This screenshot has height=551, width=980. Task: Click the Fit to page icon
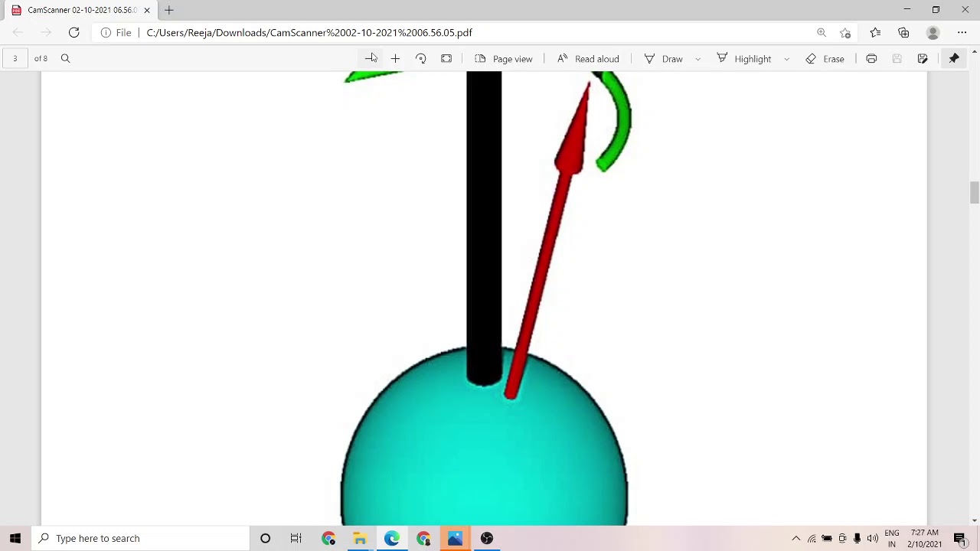[446, 59]
